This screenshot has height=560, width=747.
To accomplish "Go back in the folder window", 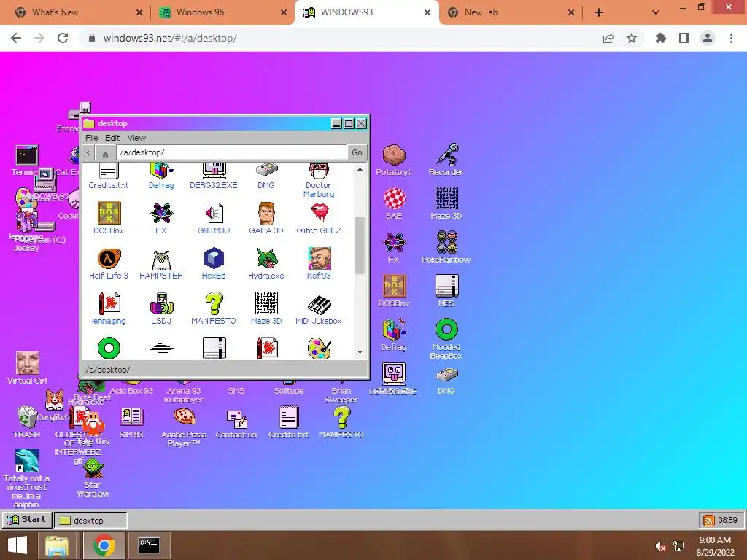I will pos(88,153).
